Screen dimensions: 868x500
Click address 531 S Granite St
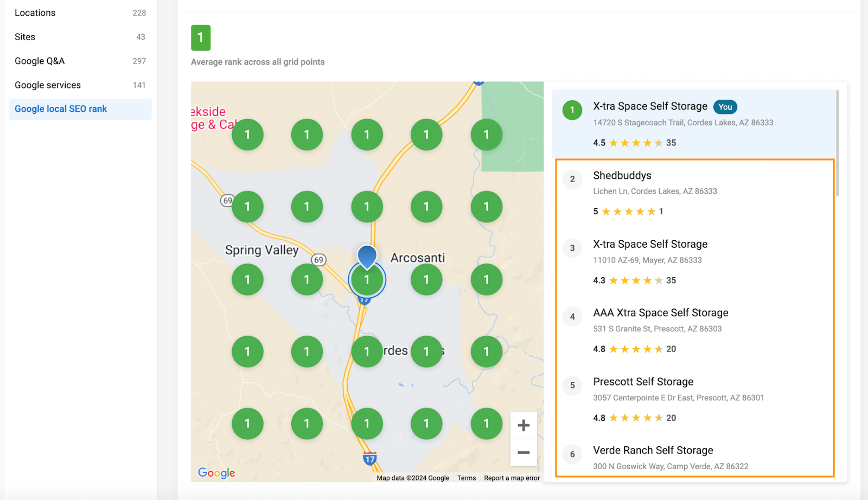tap(658, 329)
